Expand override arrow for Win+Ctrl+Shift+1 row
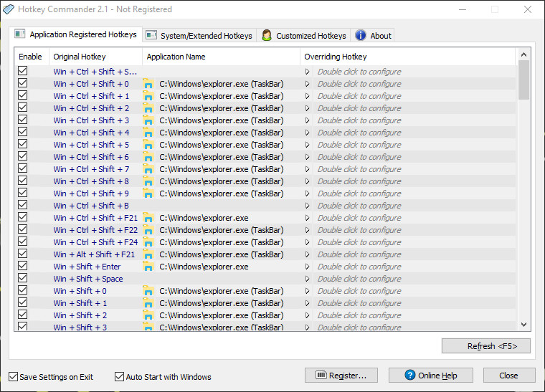545x392 pixels. 307,96
